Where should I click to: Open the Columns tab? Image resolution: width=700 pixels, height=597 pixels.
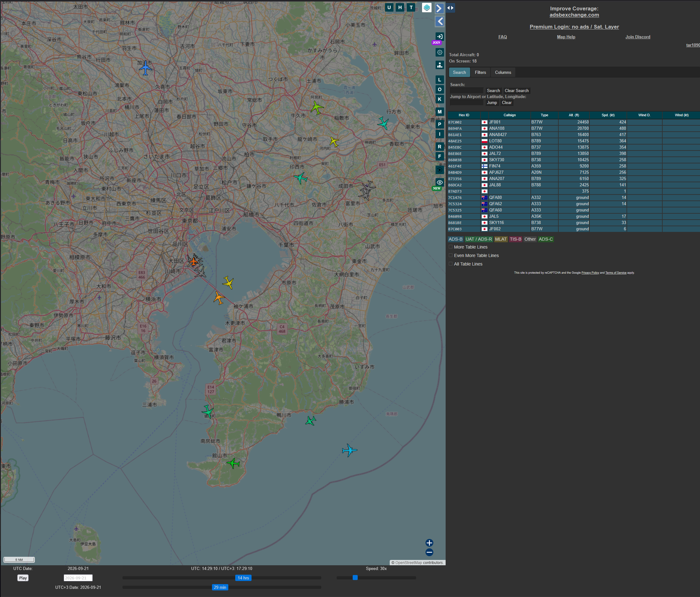click(x=503, y=72)
